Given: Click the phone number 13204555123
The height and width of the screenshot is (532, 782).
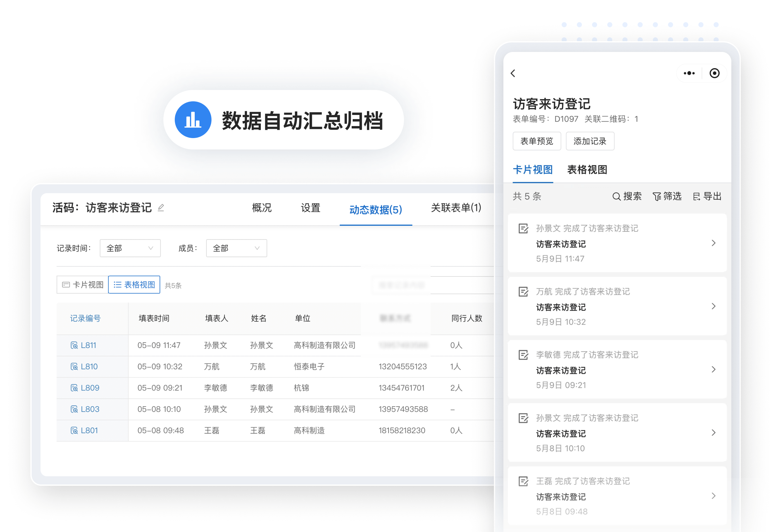Looking at the screenshot, I should click(402, 366).
